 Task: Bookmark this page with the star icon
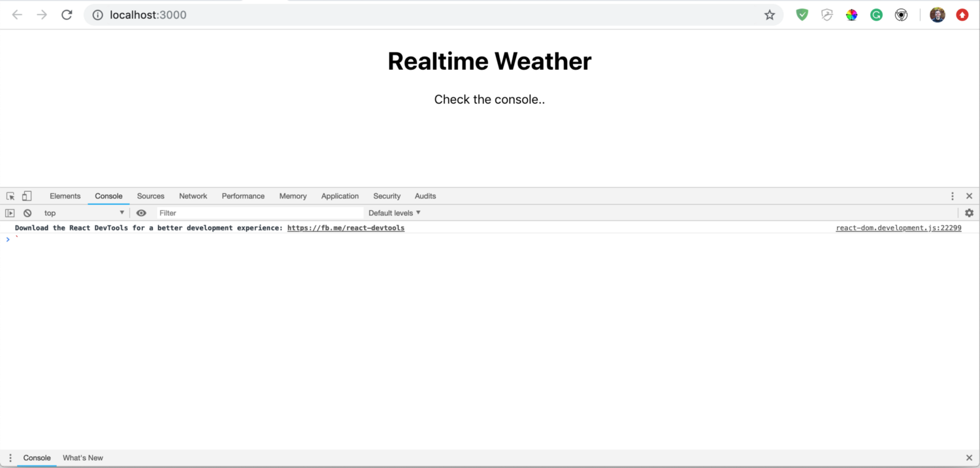coord(770,15)
